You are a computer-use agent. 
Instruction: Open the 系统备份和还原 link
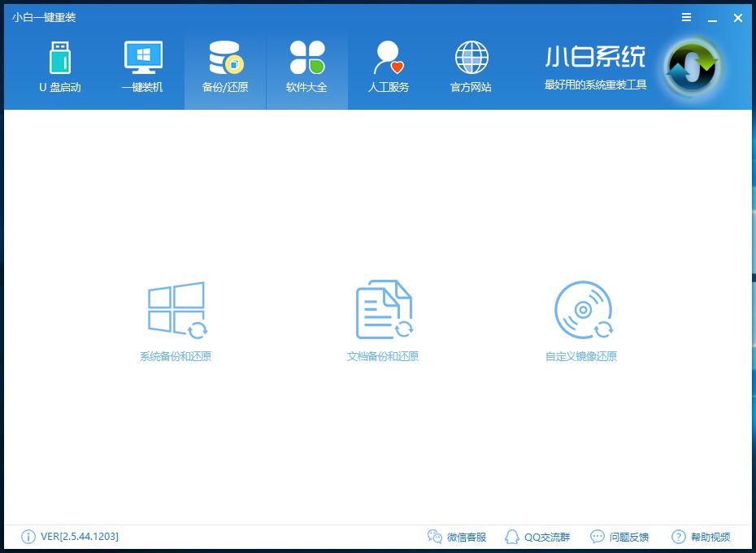[x=176, y=356]
